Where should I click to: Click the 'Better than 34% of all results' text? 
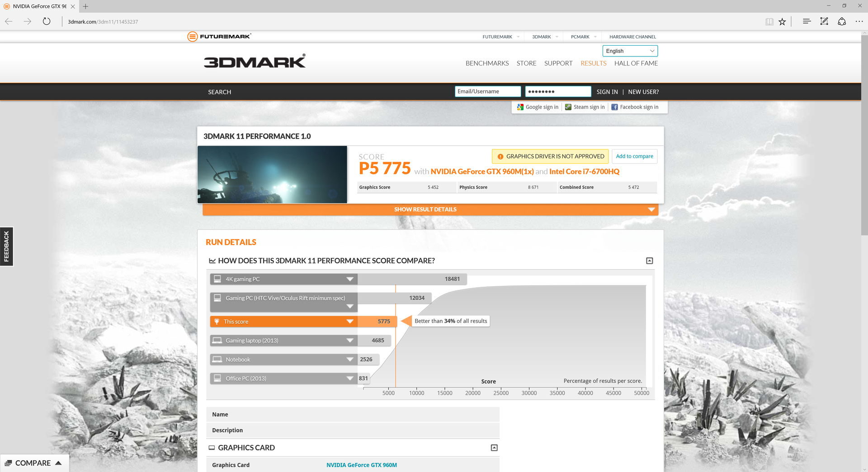pyautogui.click(x=451, y=321)
